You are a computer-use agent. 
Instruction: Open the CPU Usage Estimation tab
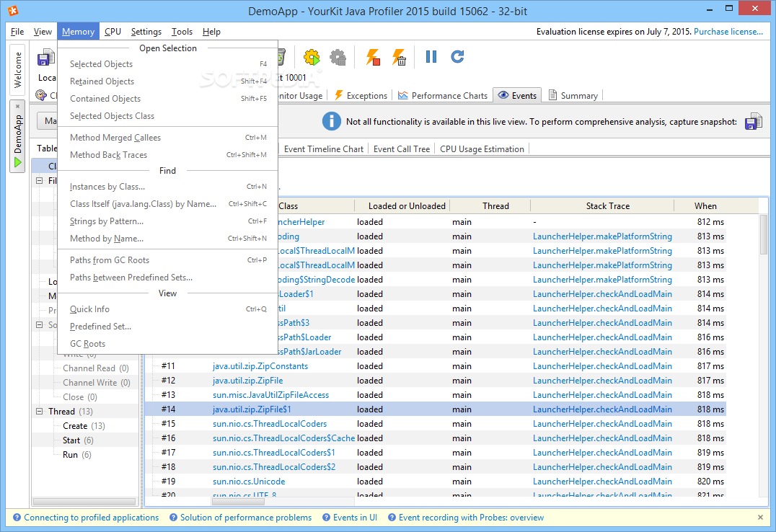482,149
